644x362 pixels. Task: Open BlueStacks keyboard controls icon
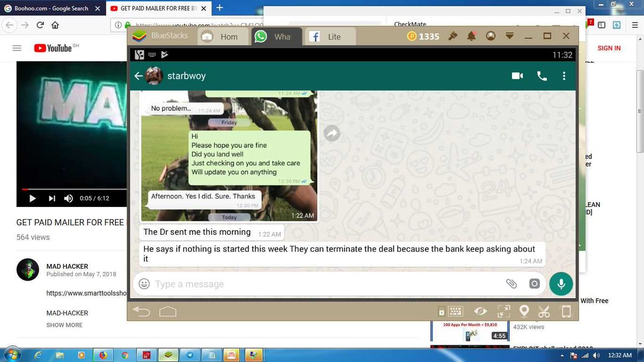click(456, 312)
